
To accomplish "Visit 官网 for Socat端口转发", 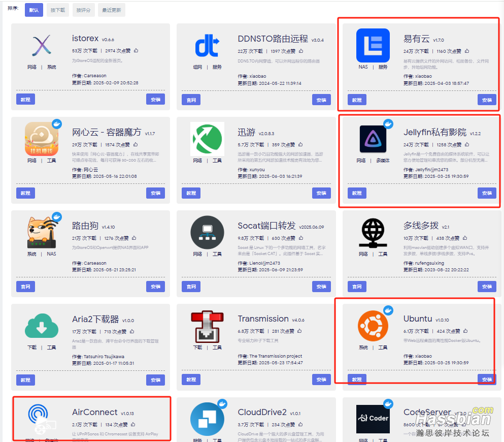I will pyautogui.click(x=191, y=287).
